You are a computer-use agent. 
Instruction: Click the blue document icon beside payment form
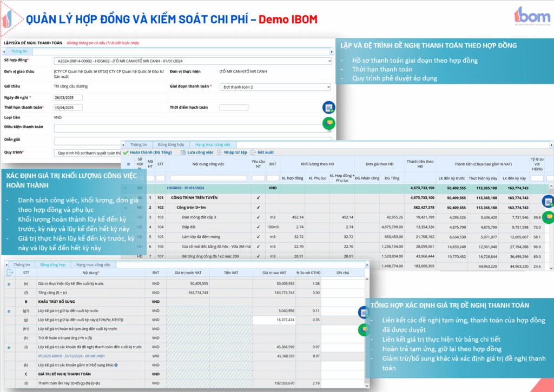tap(328, 107)
